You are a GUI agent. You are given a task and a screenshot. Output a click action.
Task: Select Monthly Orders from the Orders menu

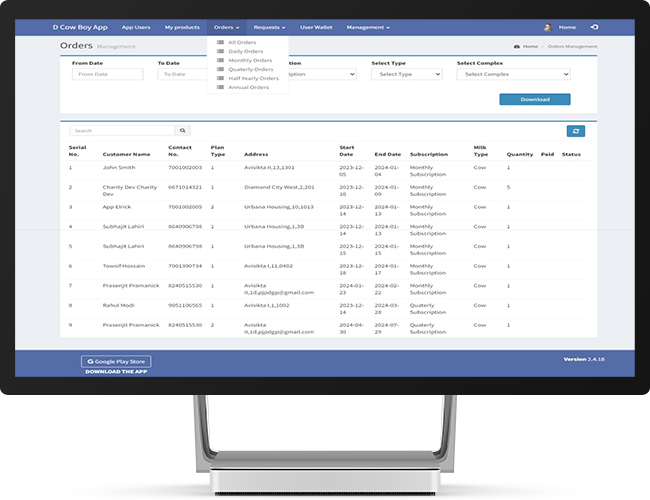[x=249, y=60]
